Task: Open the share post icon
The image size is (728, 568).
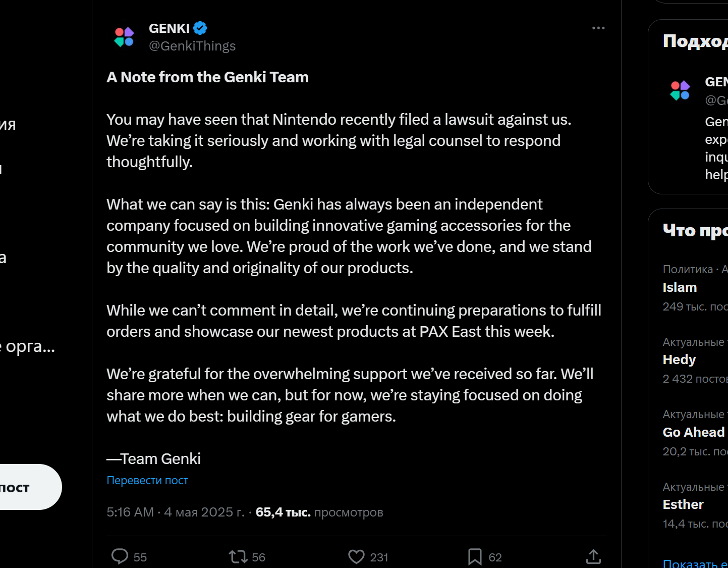Action: pyautogui.click(x=593, y=556)
